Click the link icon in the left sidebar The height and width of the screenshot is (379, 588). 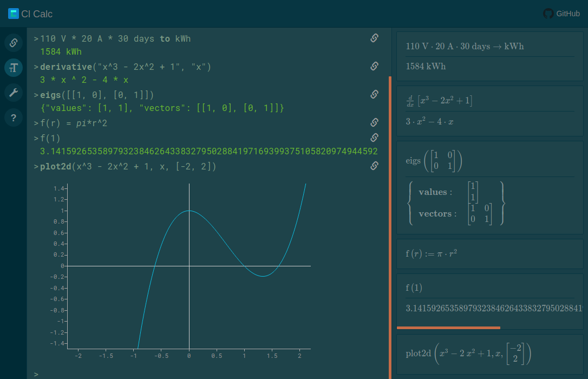(14, 42)
